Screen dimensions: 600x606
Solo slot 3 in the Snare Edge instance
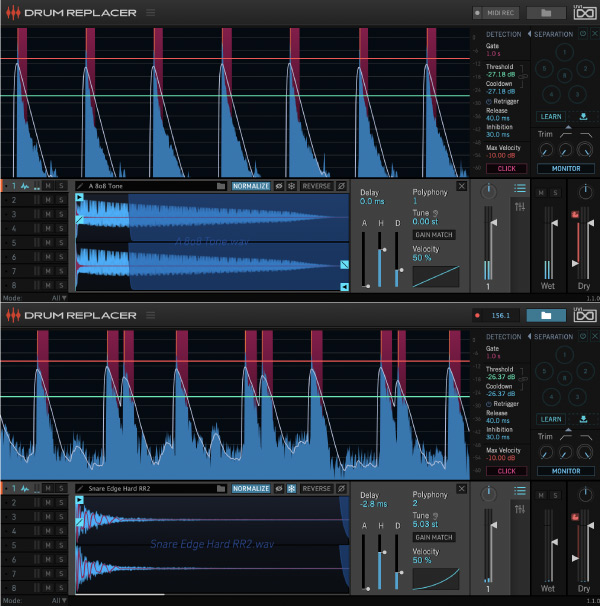[61, 517]
